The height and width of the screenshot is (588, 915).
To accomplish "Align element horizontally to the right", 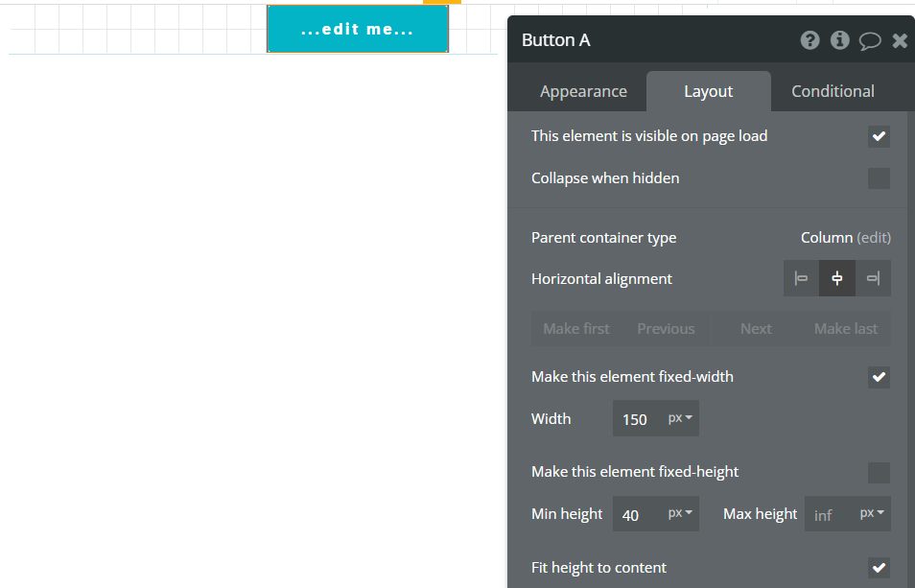I will pyautogui.click(x=873, y=278).
